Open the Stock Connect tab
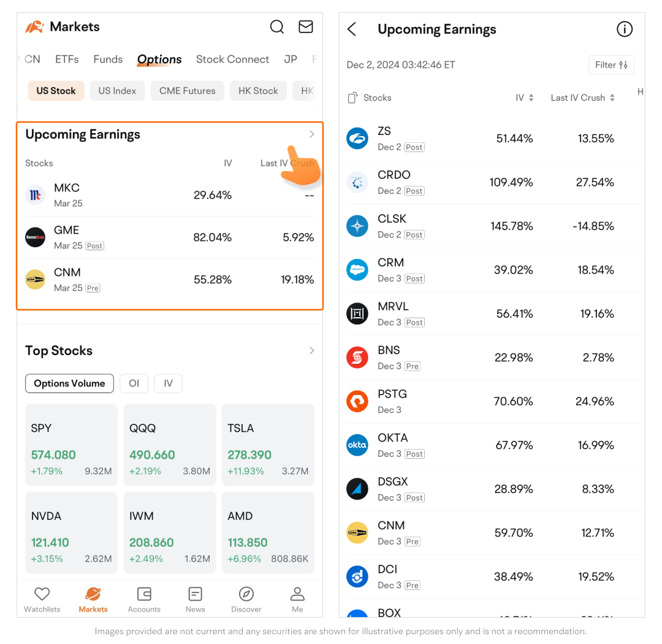This screenshot has height=644, width=662. click(232, 59)
